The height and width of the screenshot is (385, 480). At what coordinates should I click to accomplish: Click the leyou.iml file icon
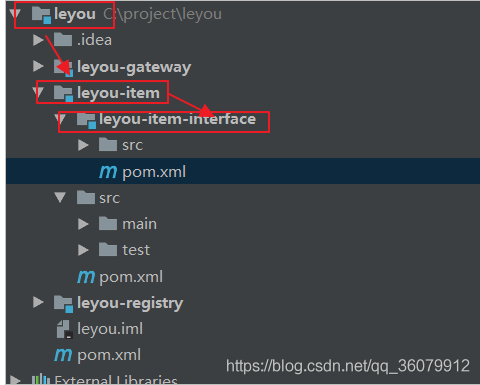[63, 329]
